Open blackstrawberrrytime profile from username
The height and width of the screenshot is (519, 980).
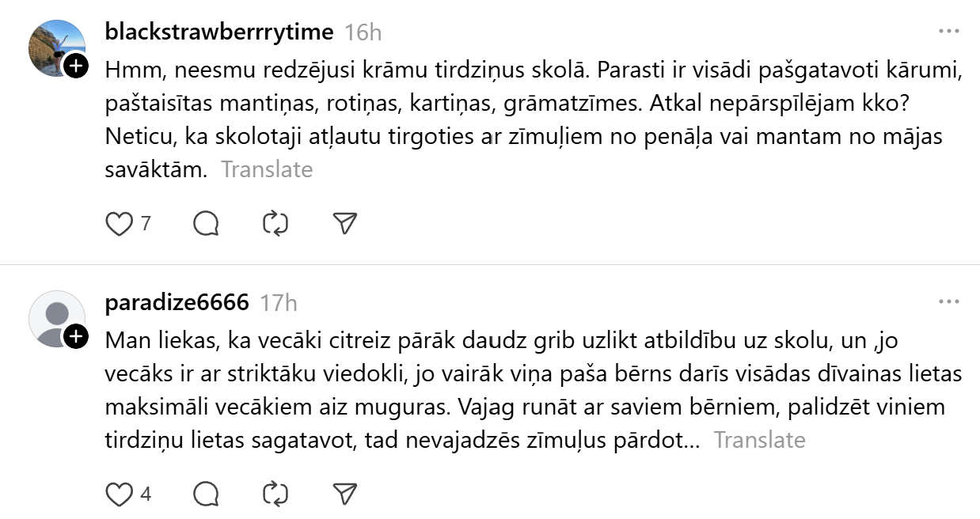[x=219, y=32]
